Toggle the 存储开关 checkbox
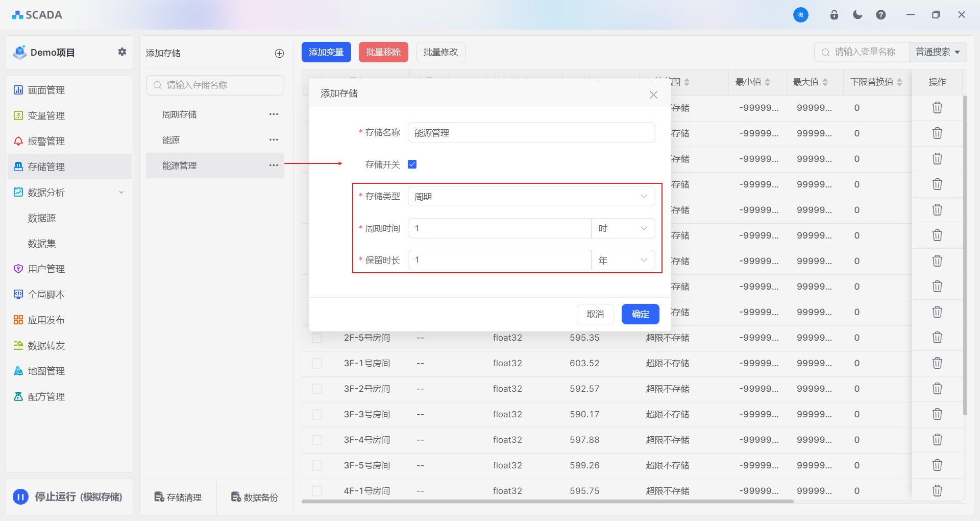The image size is (980, 521). point(412,164)
